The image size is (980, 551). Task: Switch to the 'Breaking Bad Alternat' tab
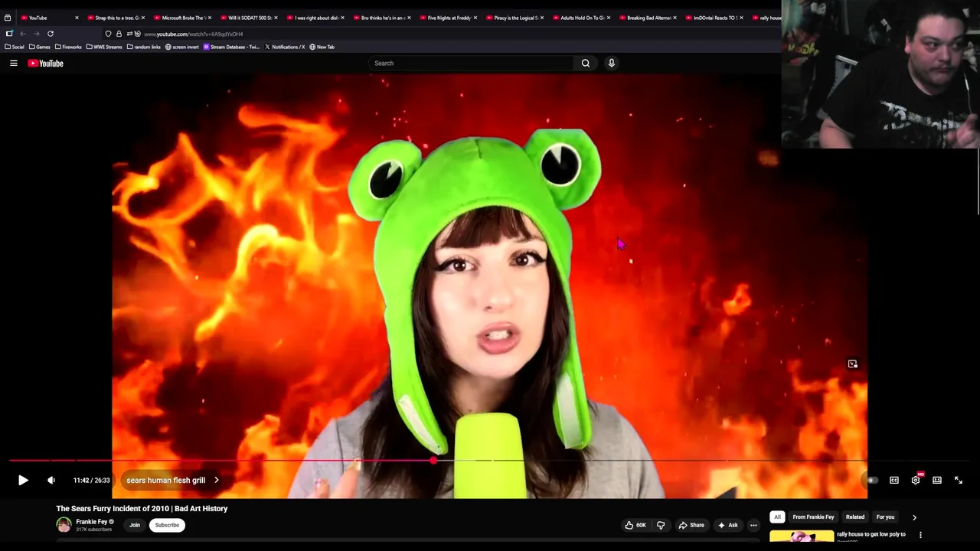point(646,18)
